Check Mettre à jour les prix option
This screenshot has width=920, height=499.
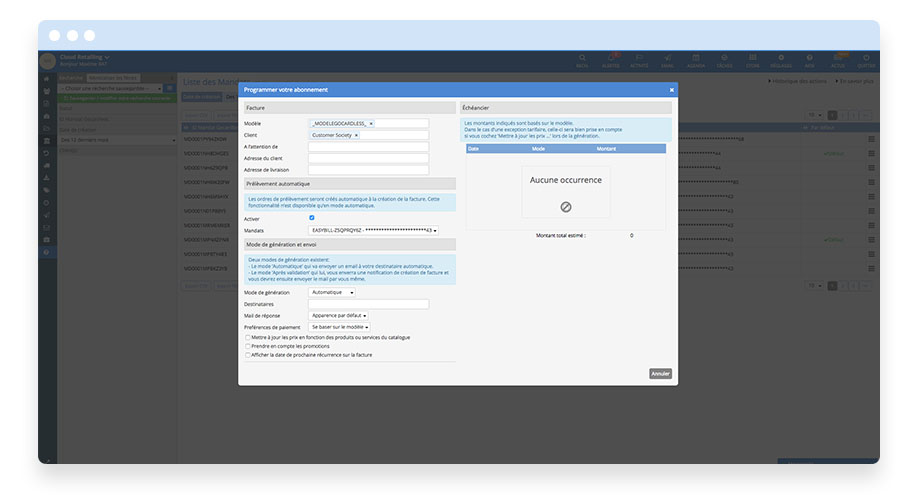pos(248,337)
